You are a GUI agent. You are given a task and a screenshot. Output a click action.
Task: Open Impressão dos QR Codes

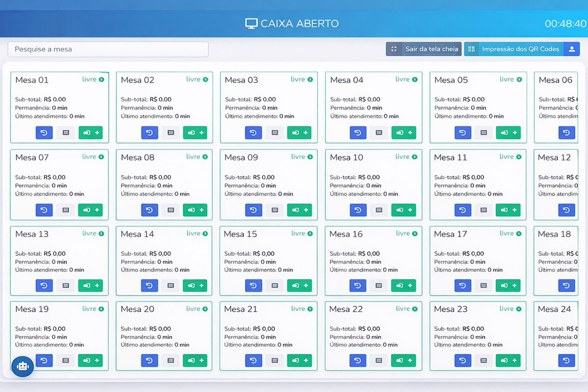coord(514,49)
